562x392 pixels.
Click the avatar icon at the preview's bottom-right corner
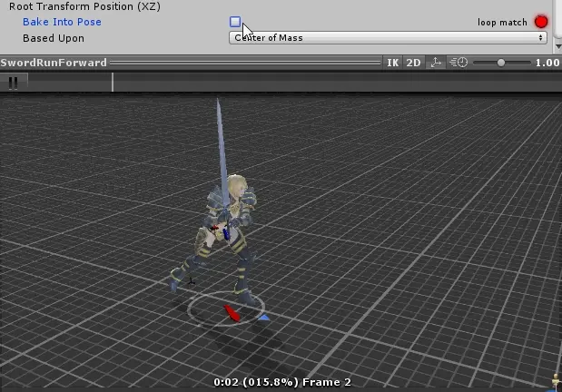tap(556, 382)
